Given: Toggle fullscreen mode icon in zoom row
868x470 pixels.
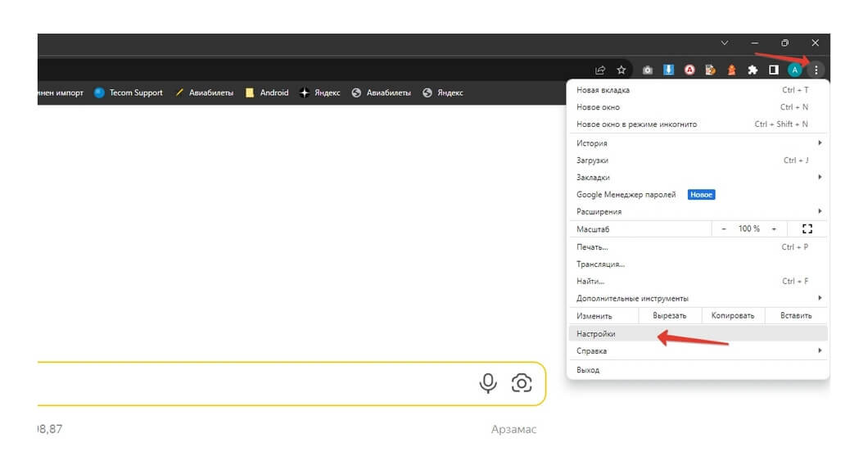Looking at the screenshot, I should (x=807, y=228).
